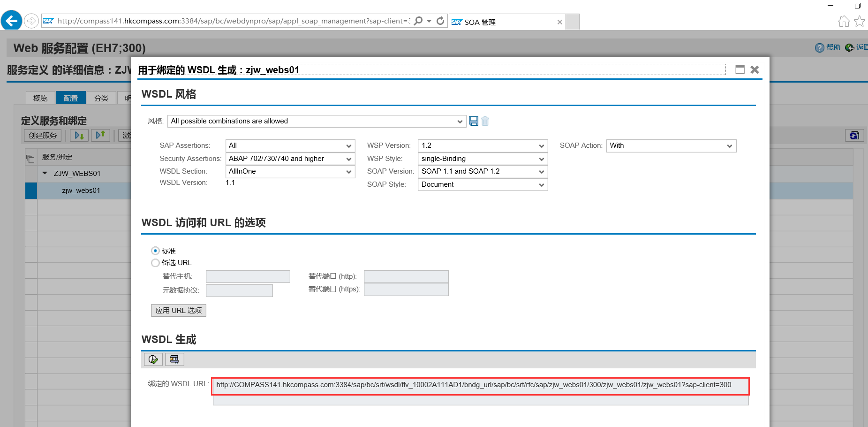Click the collapse-all up arrow toolbar icon

[x=100, y=136]
